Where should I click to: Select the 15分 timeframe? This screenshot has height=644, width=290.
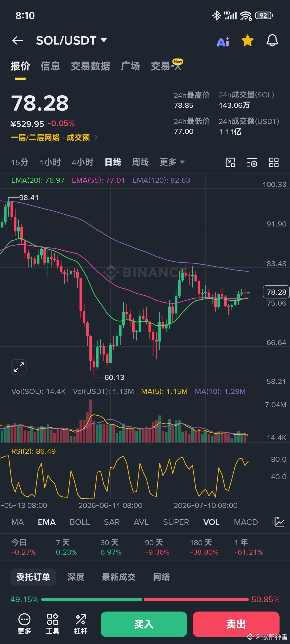[x=20, y=162]
